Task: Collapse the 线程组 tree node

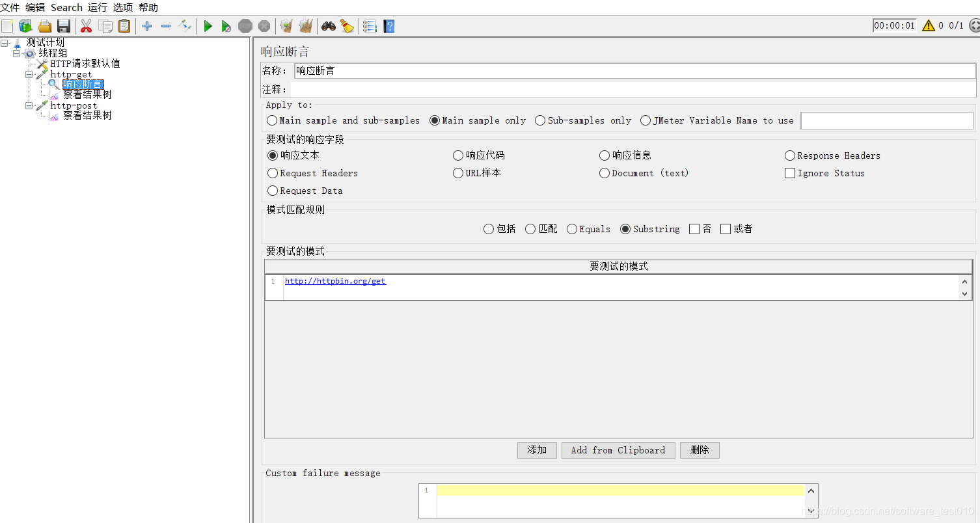Action: click(x=17, y=53)
